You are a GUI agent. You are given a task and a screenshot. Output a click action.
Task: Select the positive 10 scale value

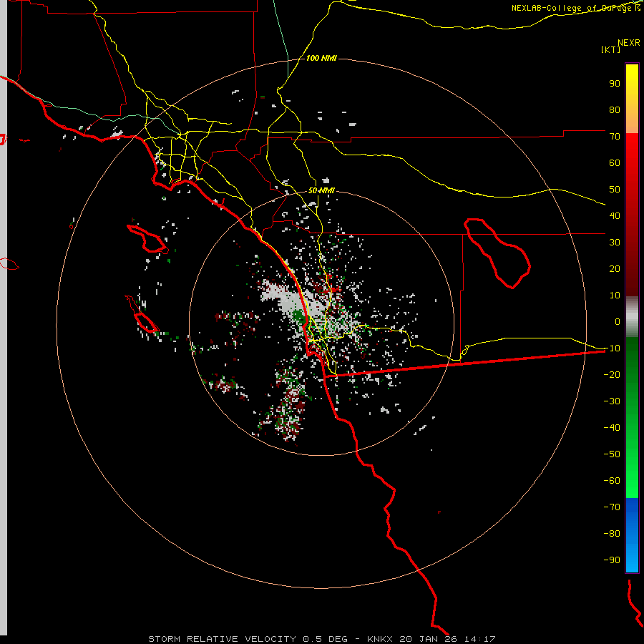tap(615, 296)
